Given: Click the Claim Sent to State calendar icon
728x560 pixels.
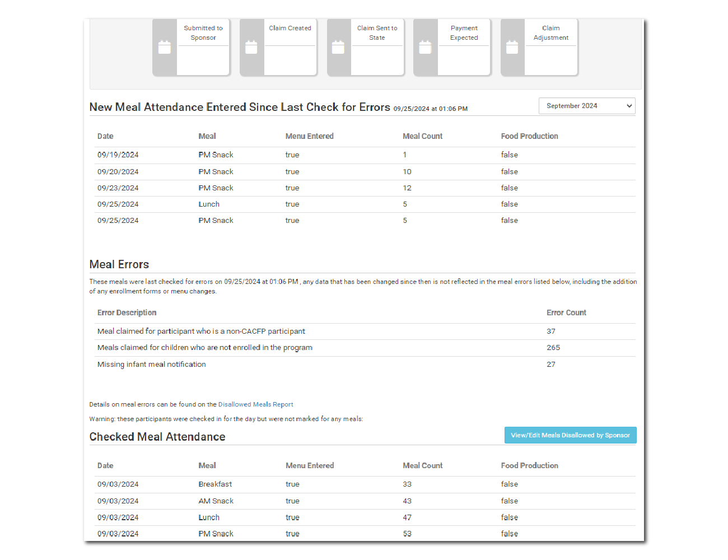Looking at the screenshot, I should click(338, 48).
